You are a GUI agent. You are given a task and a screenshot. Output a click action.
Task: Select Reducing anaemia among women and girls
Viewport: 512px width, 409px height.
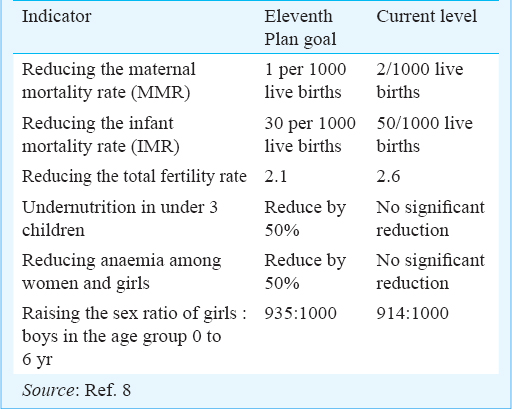coord(122,272)
